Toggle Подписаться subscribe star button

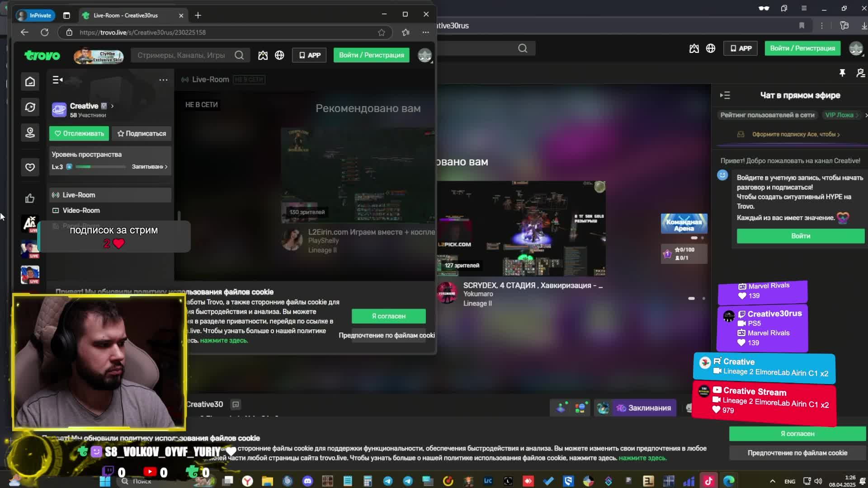point(142,133)
